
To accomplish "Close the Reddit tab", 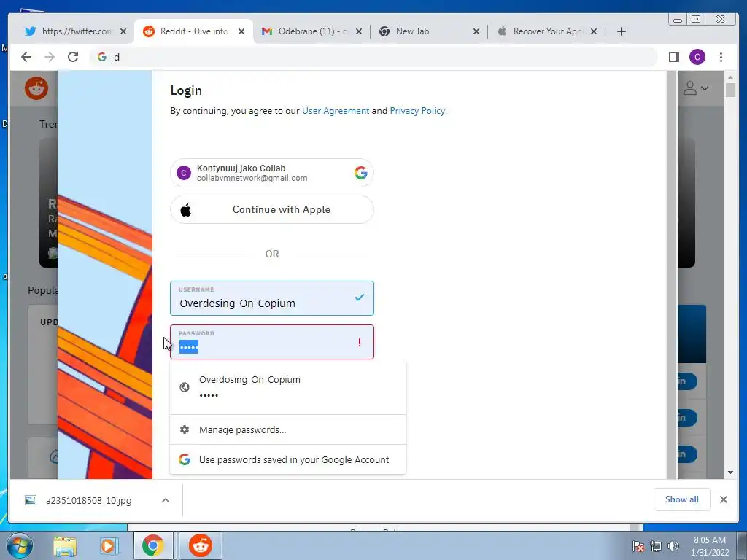I will tap(241, 31).
